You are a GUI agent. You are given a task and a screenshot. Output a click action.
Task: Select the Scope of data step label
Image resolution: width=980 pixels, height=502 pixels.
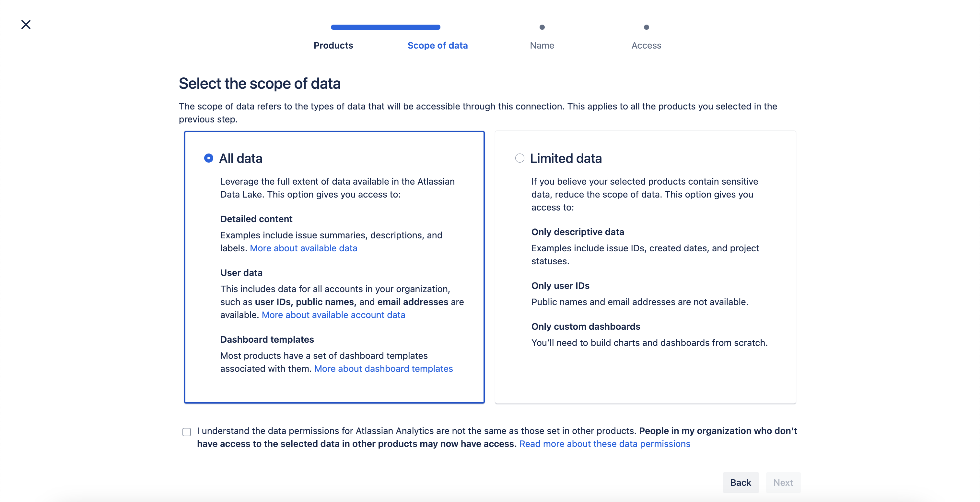click(x=437, y=45)
